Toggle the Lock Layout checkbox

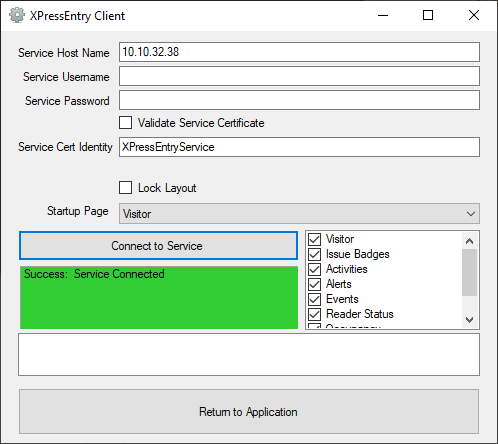click(126, 188)
